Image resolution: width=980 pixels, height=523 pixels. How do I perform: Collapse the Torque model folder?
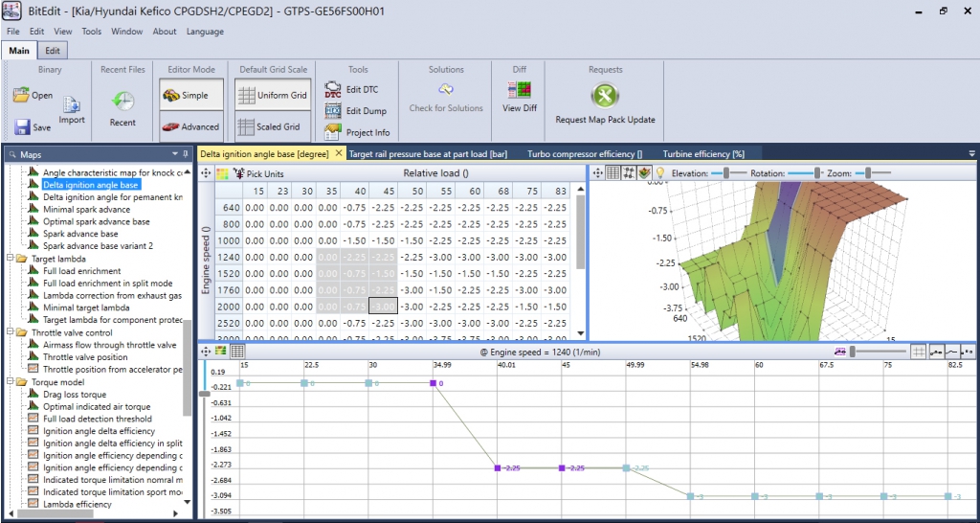tap(10, 382)
